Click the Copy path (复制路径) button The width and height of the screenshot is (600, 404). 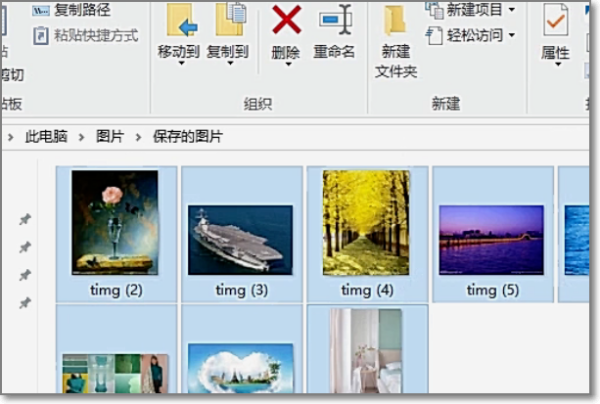point(72,10)
